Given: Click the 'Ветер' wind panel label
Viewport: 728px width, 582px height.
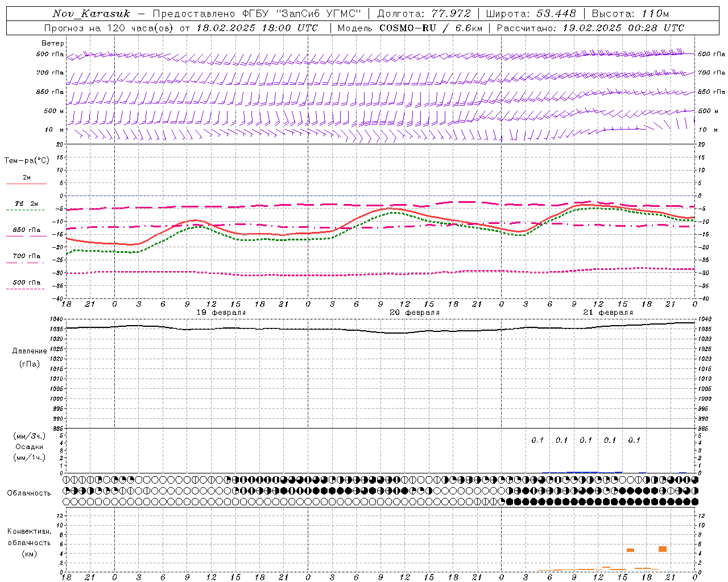Looking at the screenshot, I should [x=53, y=43].
